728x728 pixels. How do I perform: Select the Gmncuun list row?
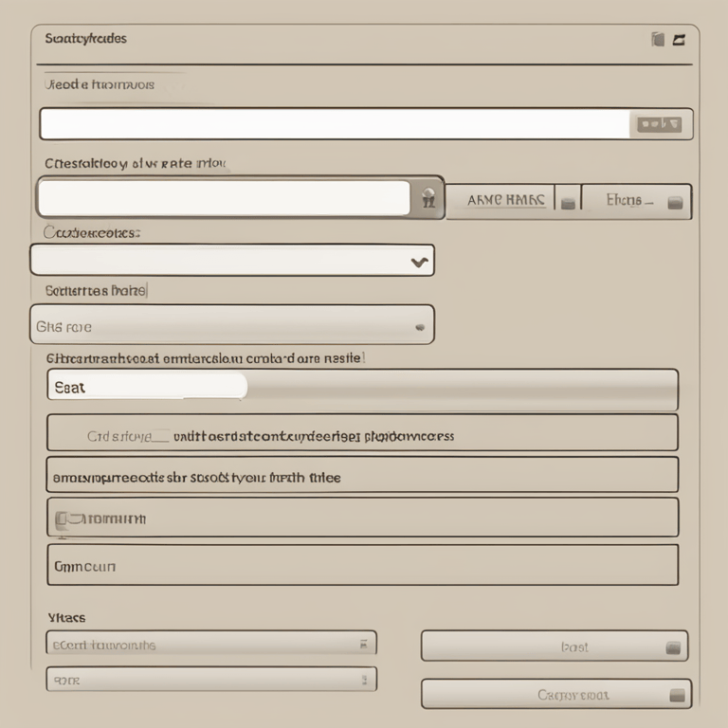coord(362,565)
